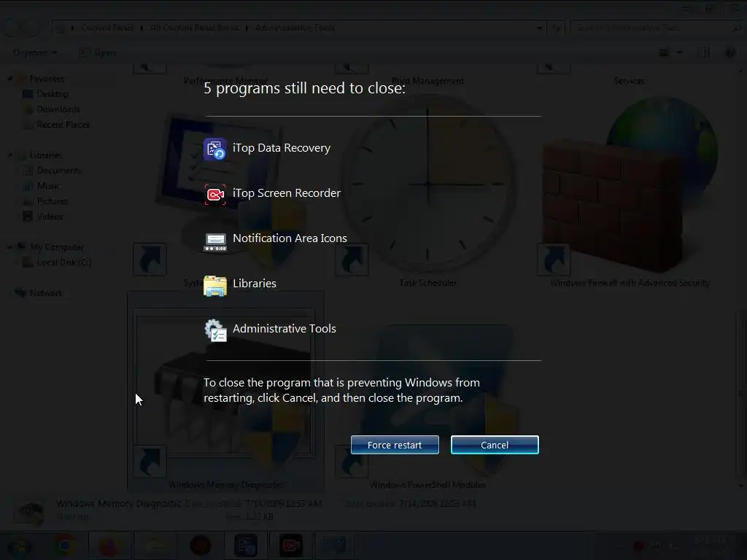Image resolution: width=747 pixels, height=560 pixels.
Task: Click the Performance Monitor label in background window
Action: (x=225, y=80)
